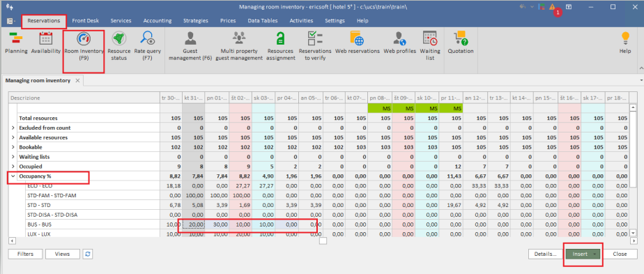Expand the Occupied row
This screenshot has width=644, height=274.
tap(13, 167)
